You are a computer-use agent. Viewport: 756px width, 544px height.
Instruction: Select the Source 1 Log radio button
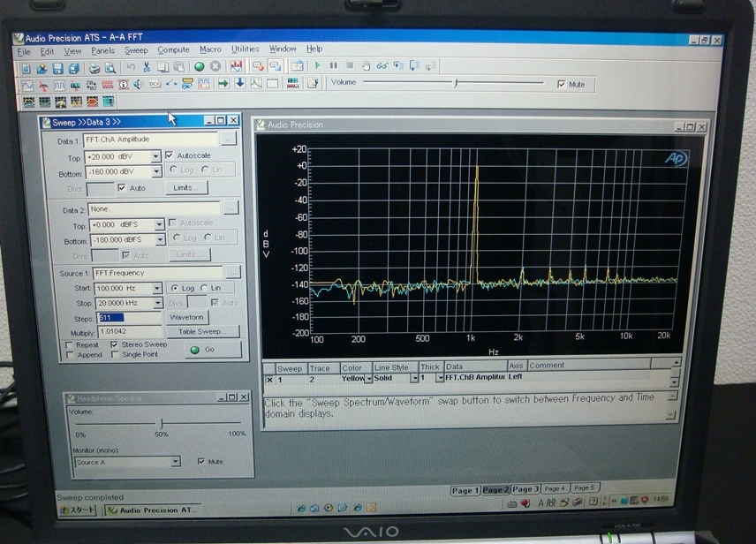[175, 288]
